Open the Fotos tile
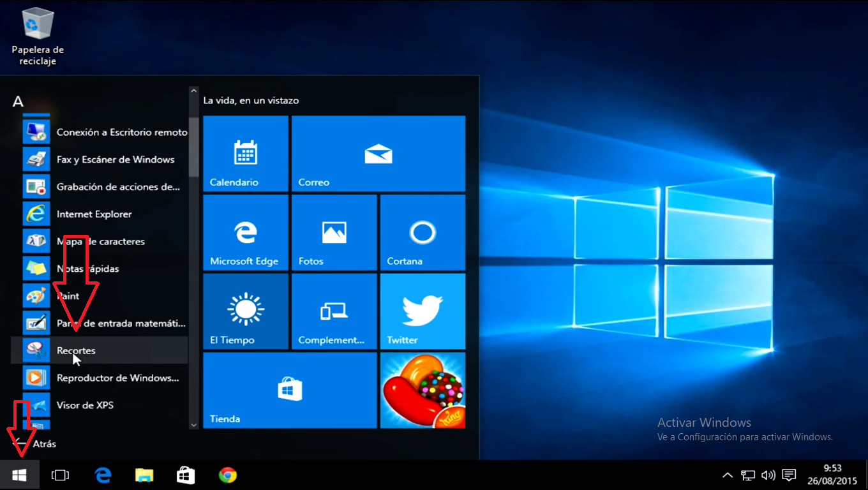 coord(334,233)
